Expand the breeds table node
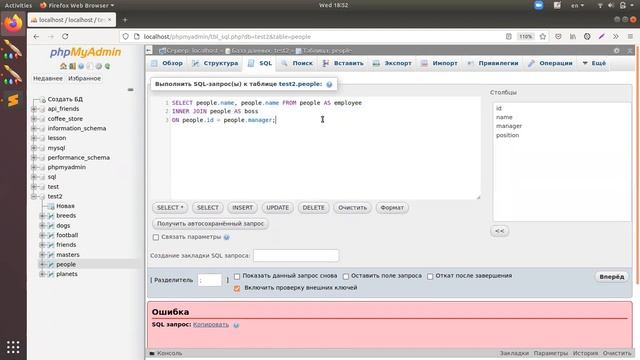The image size is (640, 360). [x=42, y=216]
